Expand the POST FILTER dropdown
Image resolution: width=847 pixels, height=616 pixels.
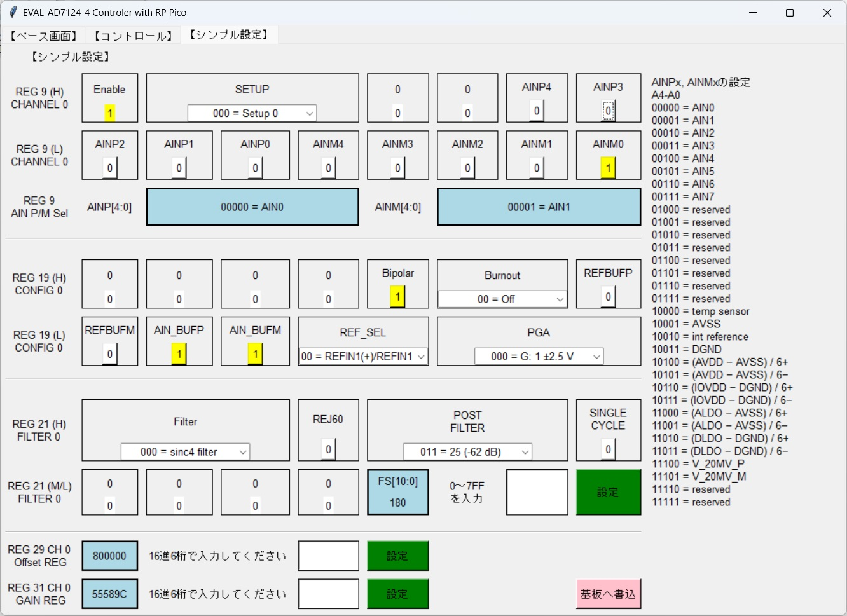(467, 452)
